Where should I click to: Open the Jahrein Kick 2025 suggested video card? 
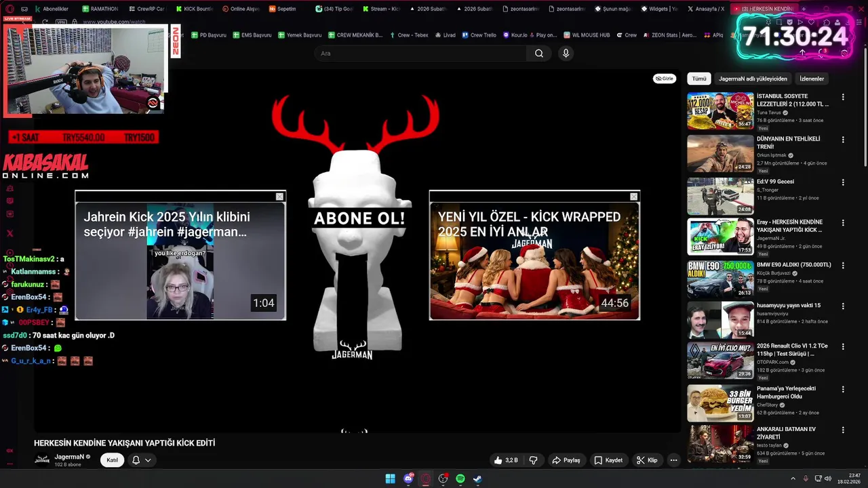point(180,256)
